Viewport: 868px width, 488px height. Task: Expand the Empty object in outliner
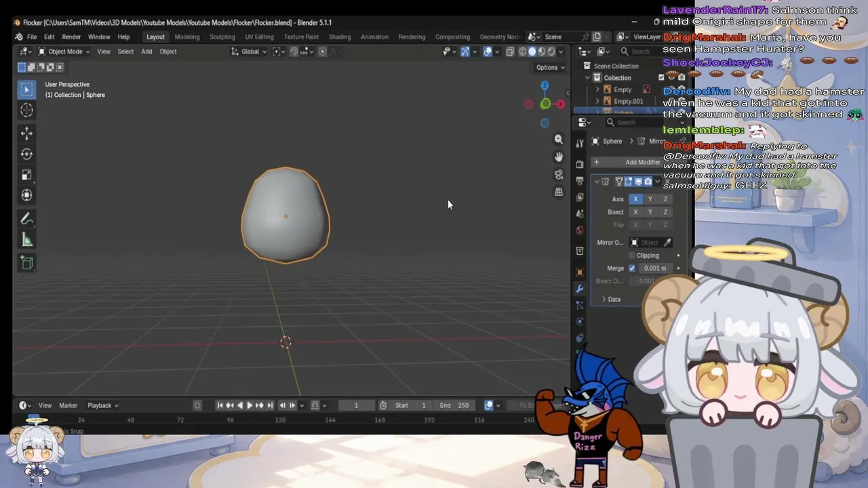[x=597, y=89]
